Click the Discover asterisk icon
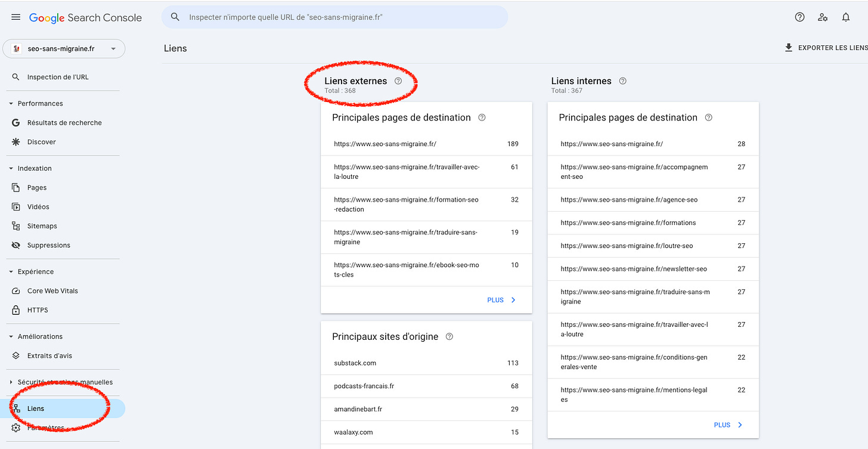The width and height of the screenshot is (868, 449). (x=16, y=142)
